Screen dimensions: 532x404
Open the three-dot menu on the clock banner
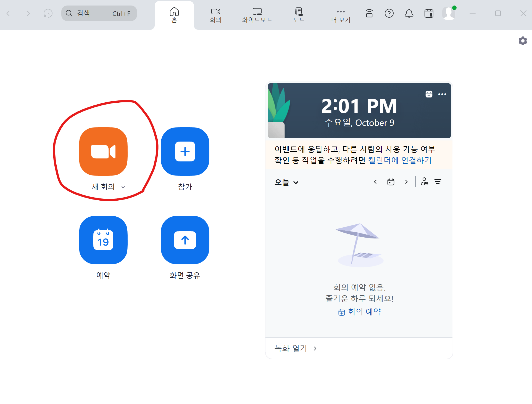pyautogui.click(x=442, y=94)
